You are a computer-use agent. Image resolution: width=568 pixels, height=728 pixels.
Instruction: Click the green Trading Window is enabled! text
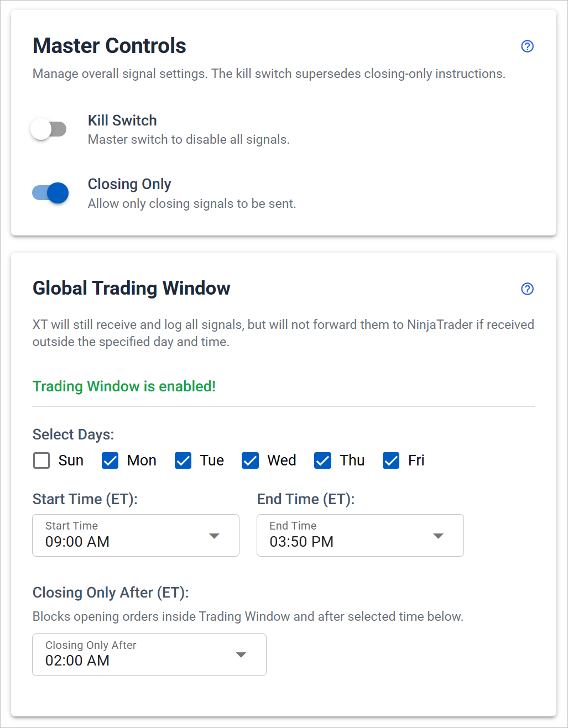click(x=124, y=386)
